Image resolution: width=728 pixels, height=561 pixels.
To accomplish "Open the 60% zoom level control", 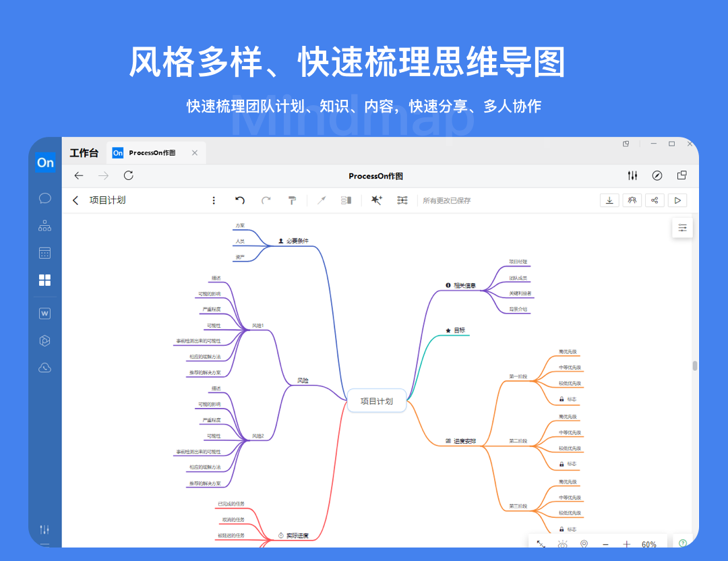I will pos(649,544).
